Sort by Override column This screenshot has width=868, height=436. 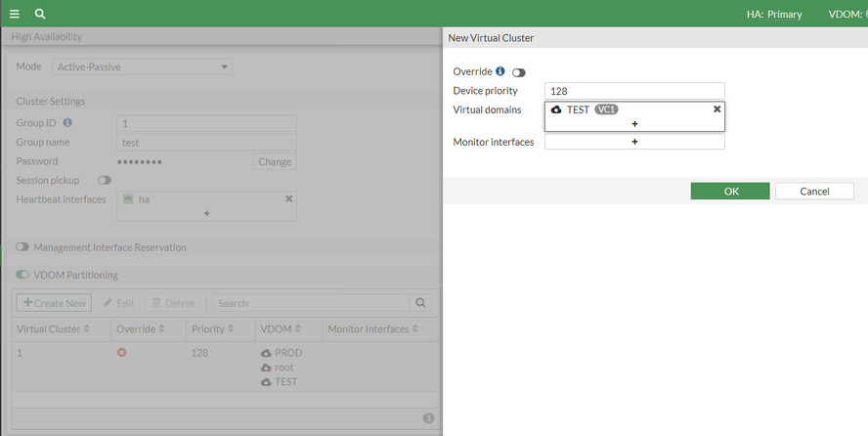[141, 328]
